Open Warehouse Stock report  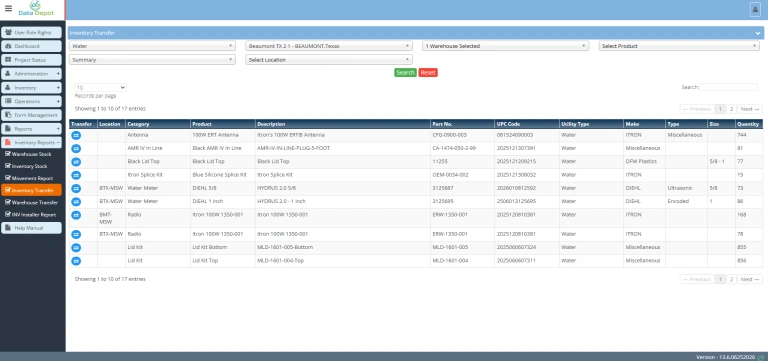tap(31, 154)
